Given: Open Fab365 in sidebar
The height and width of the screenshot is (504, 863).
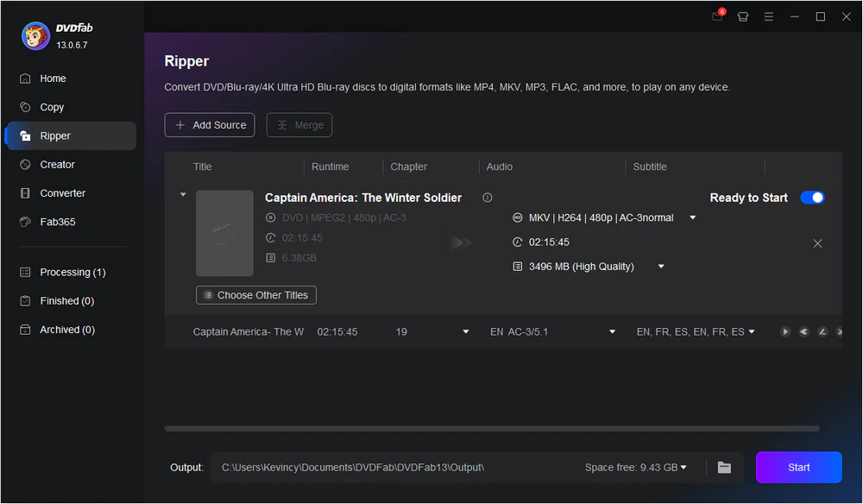Looking at the screenshot, I should tap(71, 222).
